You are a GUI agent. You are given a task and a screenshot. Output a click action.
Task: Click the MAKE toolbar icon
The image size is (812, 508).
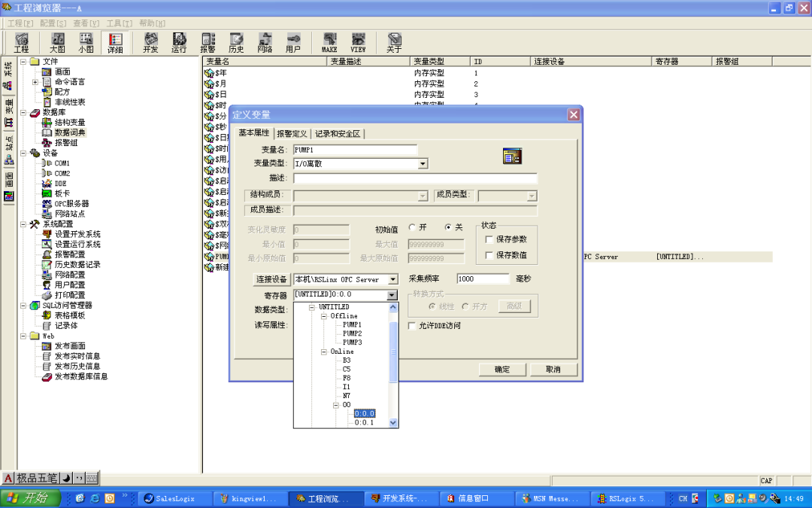[329, 41]
